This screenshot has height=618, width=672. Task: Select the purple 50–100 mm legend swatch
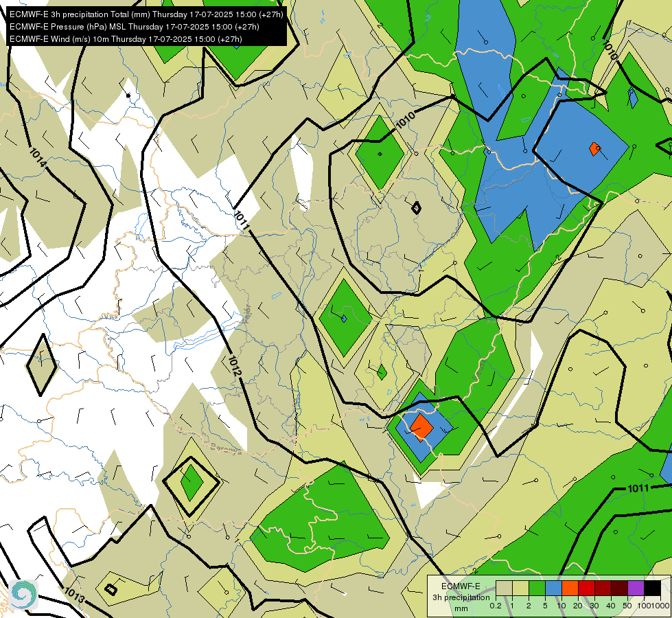(636, 588)
